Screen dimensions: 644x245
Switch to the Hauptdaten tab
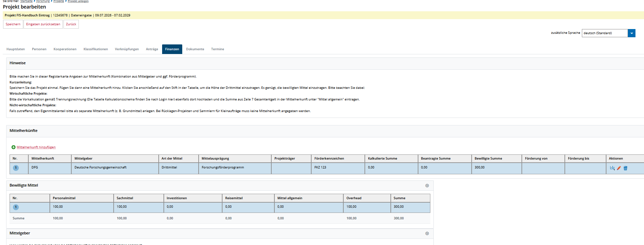(x=16, y=49)
